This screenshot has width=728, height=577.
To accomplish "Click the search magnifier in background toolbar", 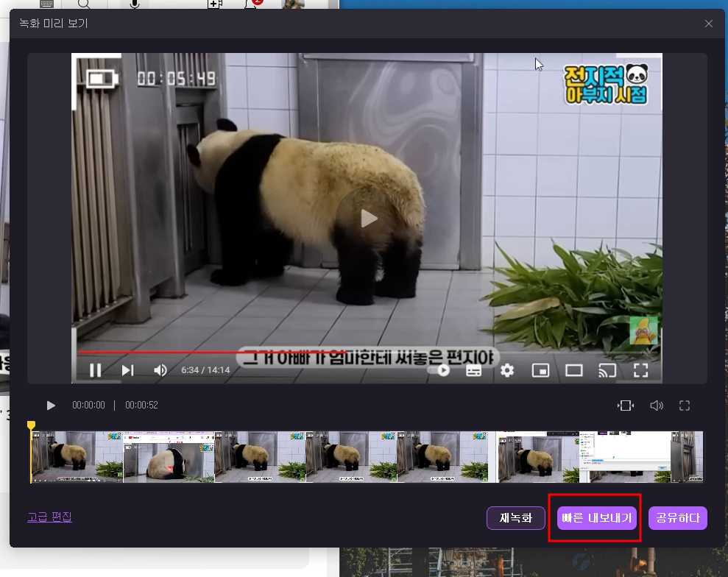I will 84,4.
